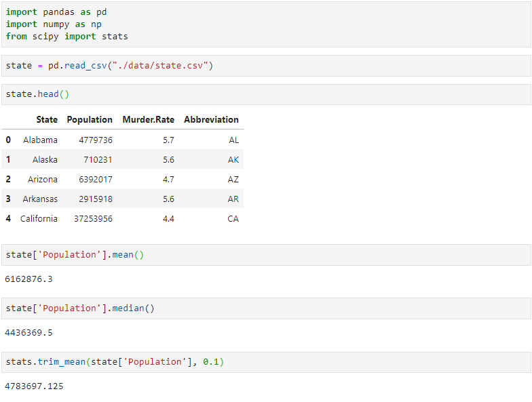Click the Abbreviation column header

[x=212, y=119]
